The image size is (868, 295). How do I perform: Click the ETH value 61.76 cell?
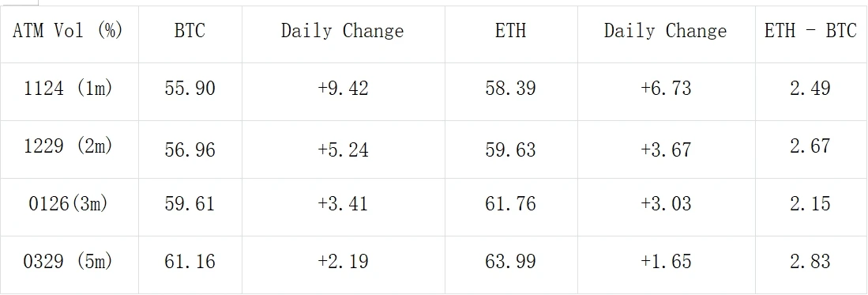[511, 207]
